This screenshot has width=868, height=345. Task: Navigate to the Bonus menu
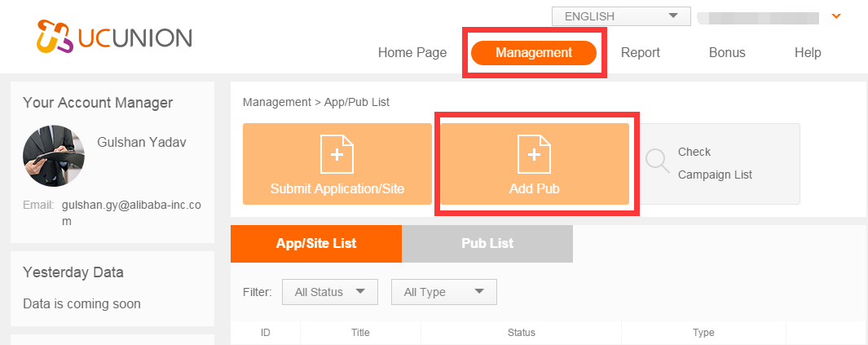pos(727,53)
